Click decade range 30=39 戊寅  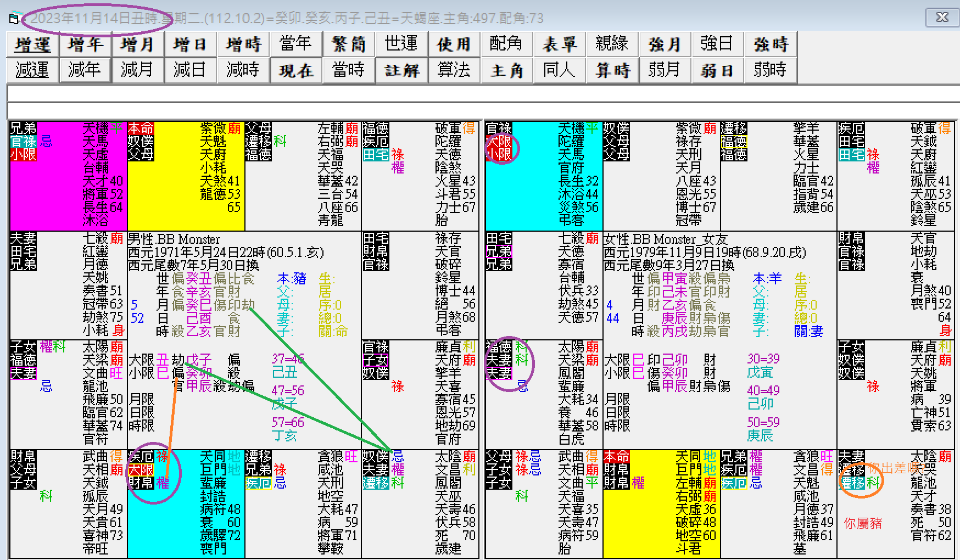point(763,366)
